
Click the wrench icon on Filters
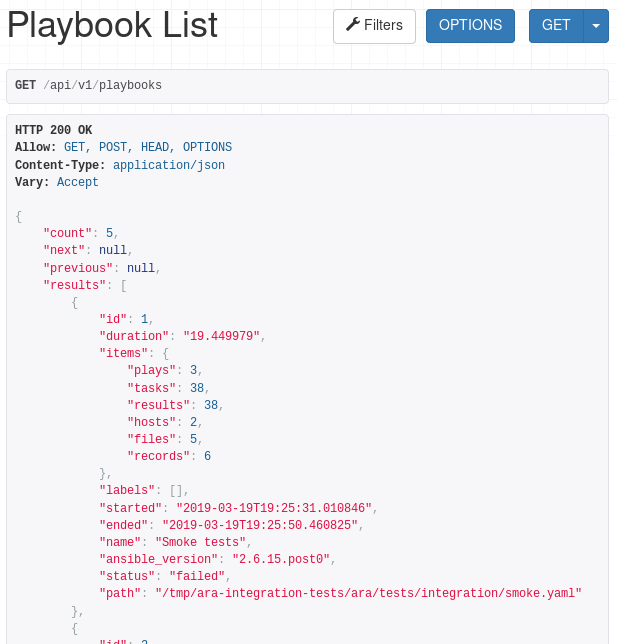coord(352,25)
